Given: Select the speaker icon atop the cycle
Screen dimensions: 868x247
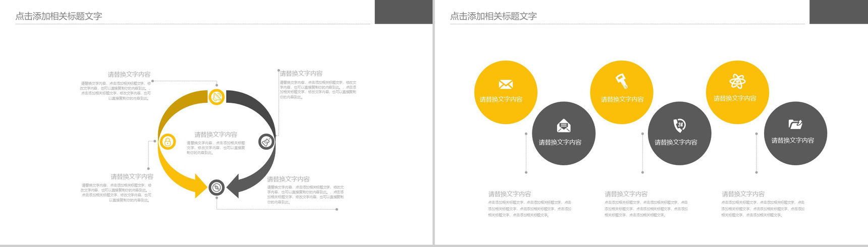Looking at the screenshot, I should coord(216,96).
